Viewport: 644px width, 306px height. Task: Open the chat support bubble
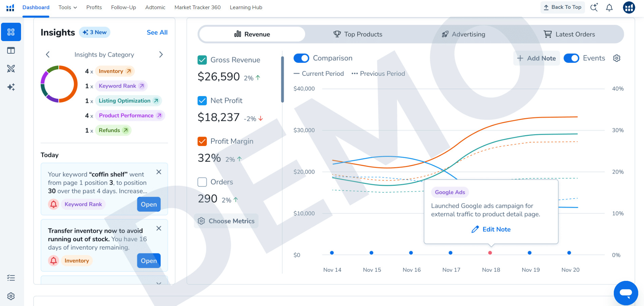pos(626,293)
